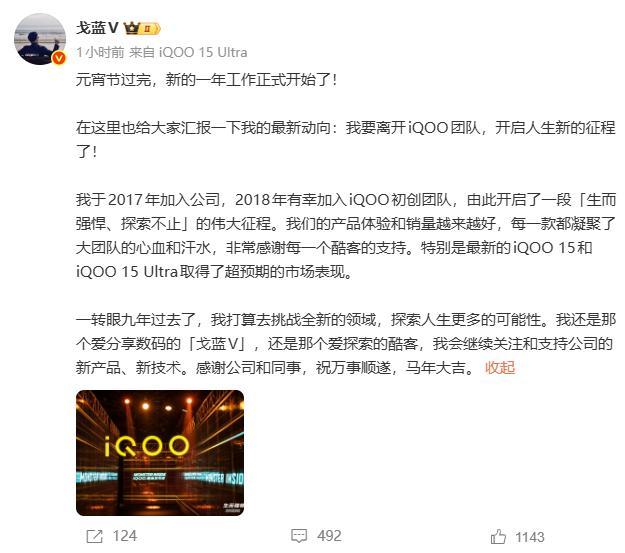Image resolution: width=625 pixels, height=553 pixels.
Task: Click the repost share icon
Action: (x=94, y=536)
